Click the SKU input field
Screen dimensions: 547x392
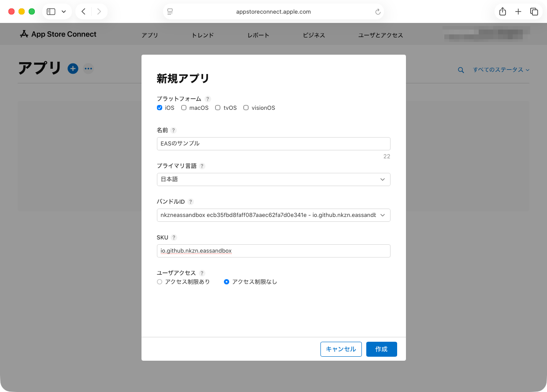pos(273,251)
